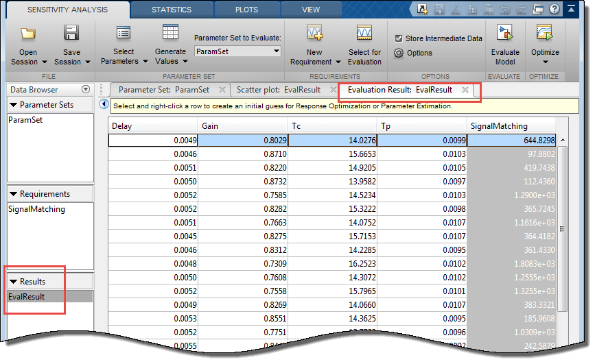The width and height of the screenshot is (595, 364).
Task: Click the Open Session folder icon
Action: (x=28, y=34)
